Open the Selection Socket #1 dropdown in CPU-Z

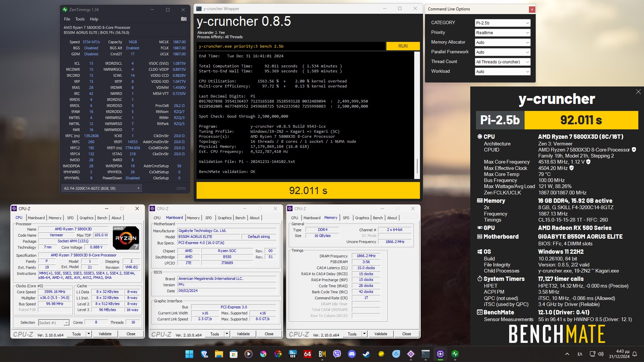(x=54, y=322)
